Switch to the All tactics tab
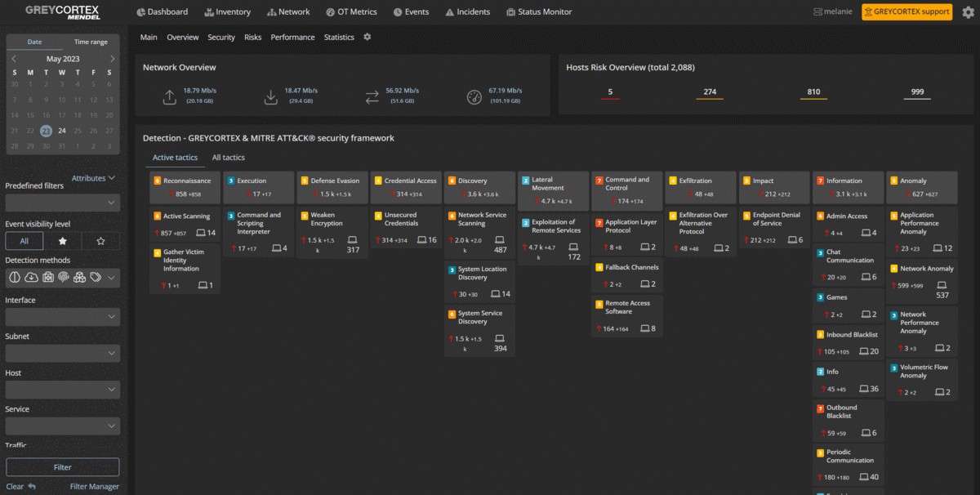Viewport: 980px width, 495px height. pyautogui.click(x=229, y=158)
